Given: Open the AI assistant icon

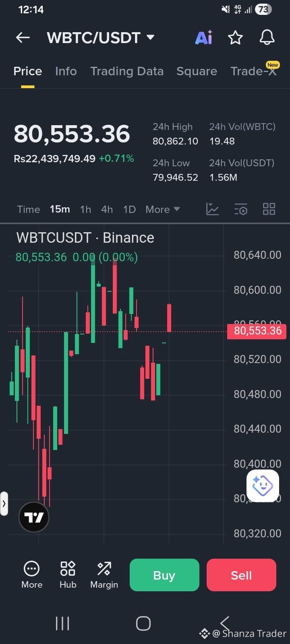Looking at the screenshot, I should point(204,37).
